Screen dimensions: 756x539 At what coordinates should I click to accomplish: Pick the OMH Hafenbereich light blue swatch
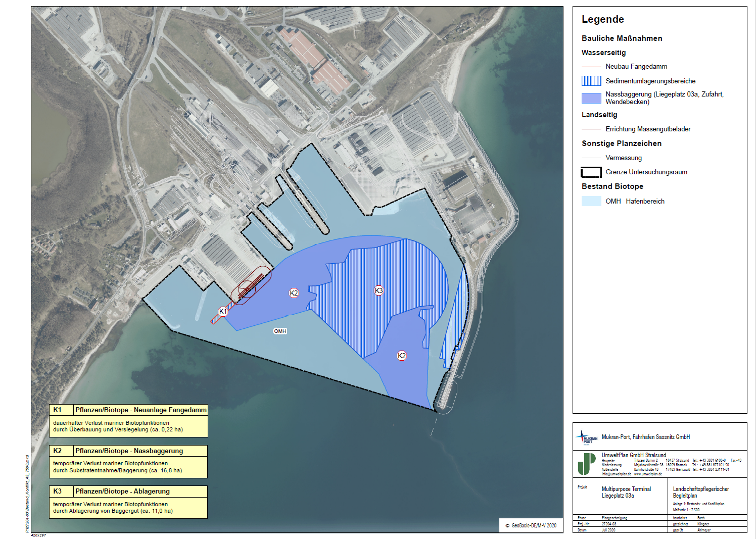591,201
